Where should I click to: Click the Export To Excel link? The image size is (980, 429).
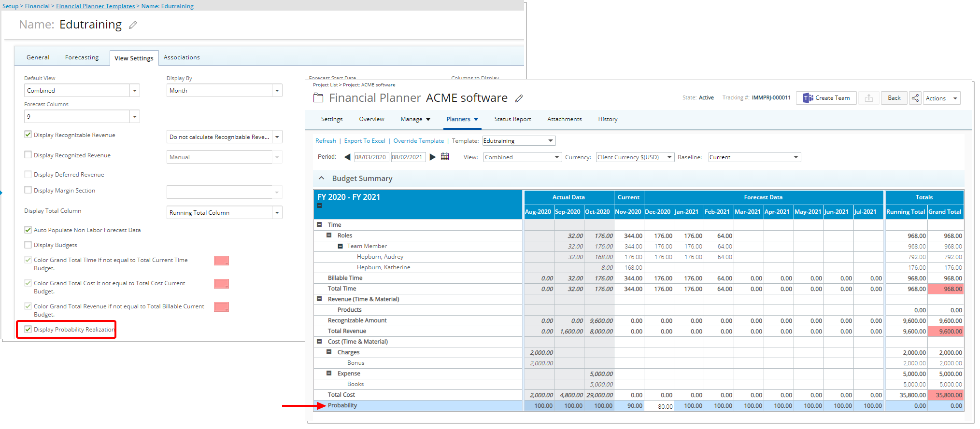(x=365, y=141)
